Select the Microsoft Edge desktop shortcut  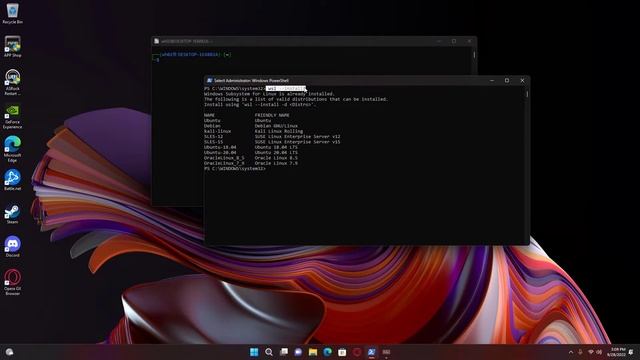click(x=13, y=149)
